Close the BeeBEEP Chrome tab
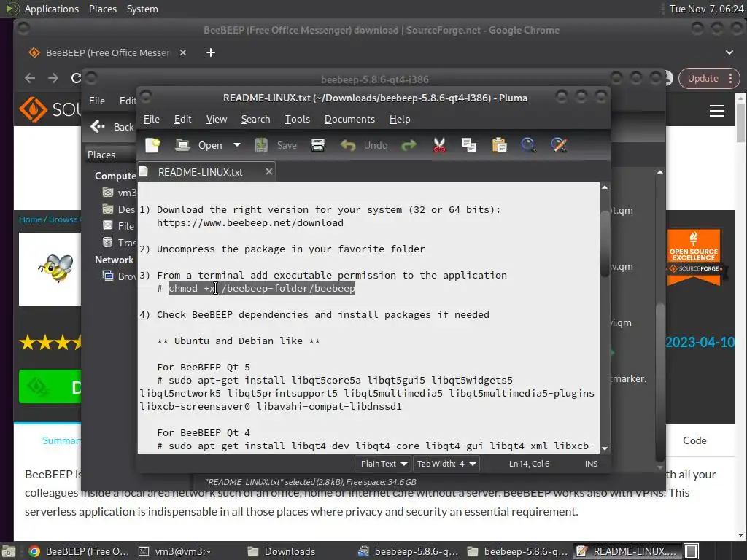 point(183,52)
